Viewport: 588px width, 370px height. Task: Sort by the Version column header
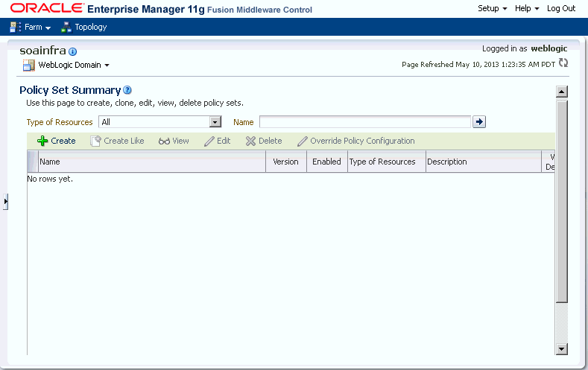(286, 162)
